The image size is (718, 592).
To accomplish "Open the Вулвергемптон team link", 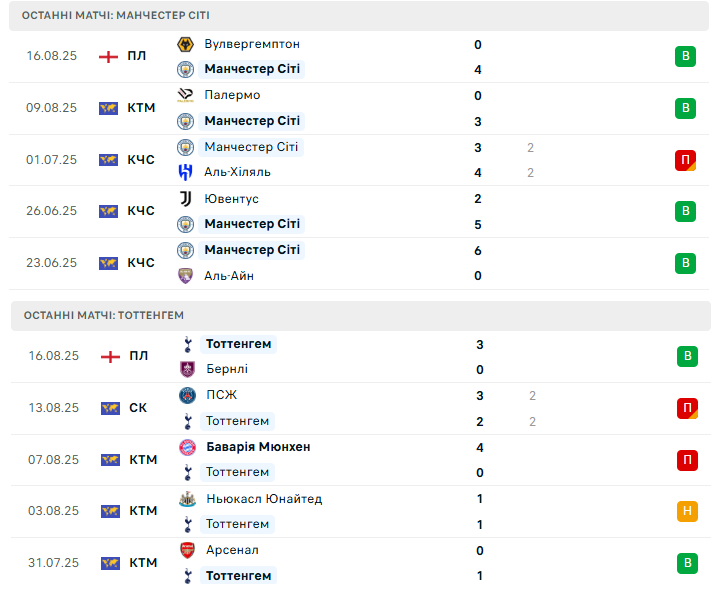I will 252,44.
